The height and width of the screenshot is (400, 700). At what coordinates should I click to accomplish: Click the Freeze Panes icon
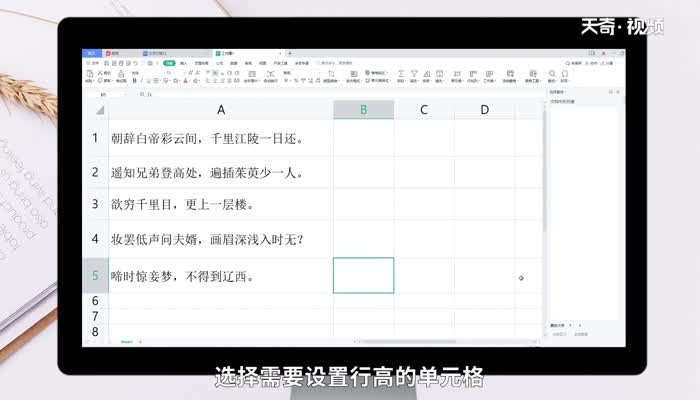[510, 74]
